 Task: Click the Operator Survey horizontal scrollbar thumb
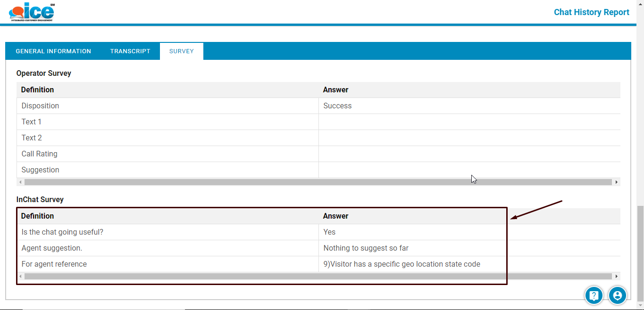pyautogui.click(x=318, y=182)
